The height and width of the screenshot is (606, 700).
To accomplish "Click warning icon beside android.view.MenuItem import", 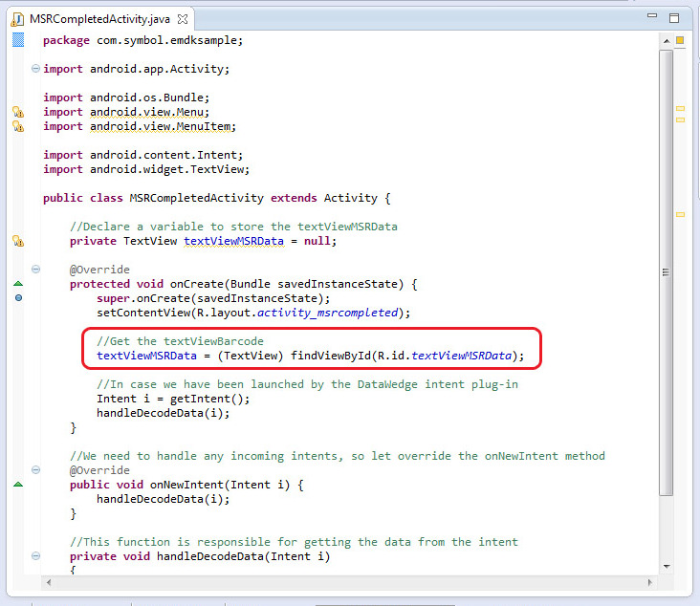I will pos(17,126).
